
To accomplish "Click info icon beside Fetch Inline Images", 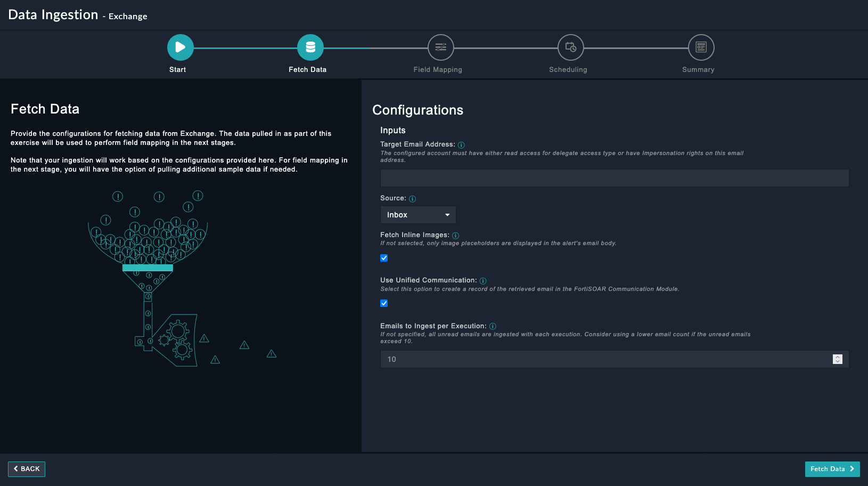I will [455, 236].
